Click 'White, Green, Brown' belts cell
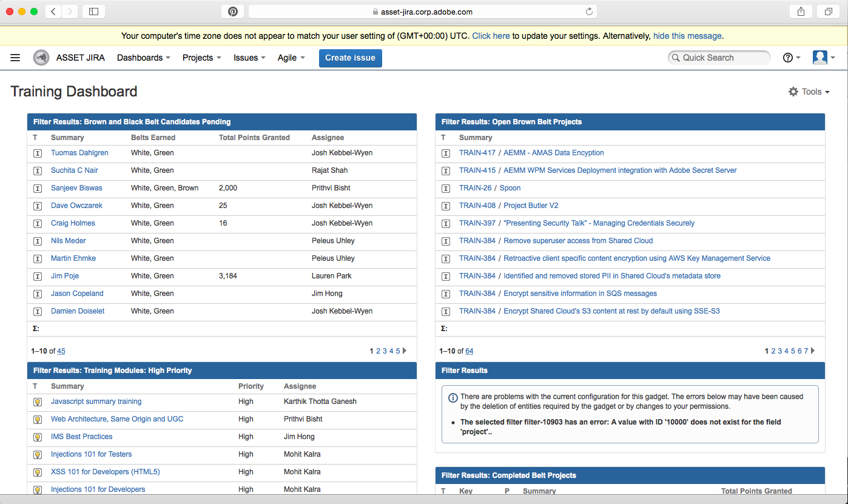This screenshot has width=848, height=504. 165,188
